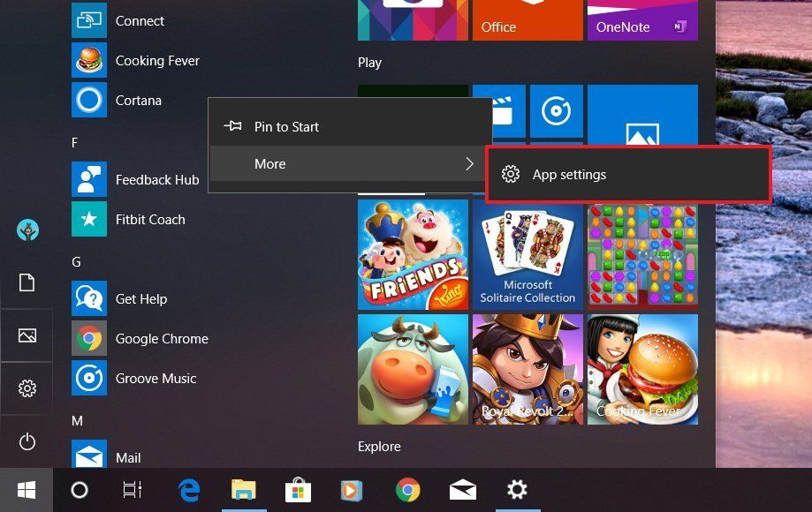
Task: Open Settings from the Start sidebar
Action: point(27,388)
